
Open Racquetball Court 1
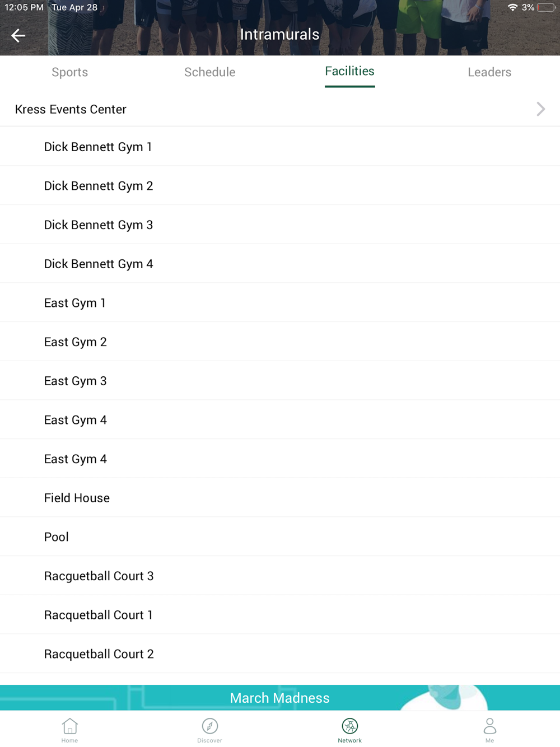click(99, 615)
